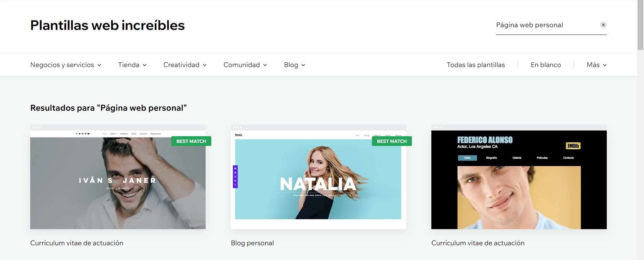Clear the search field with the X icon
Screen dimensions: 644x260
(603, 25)
